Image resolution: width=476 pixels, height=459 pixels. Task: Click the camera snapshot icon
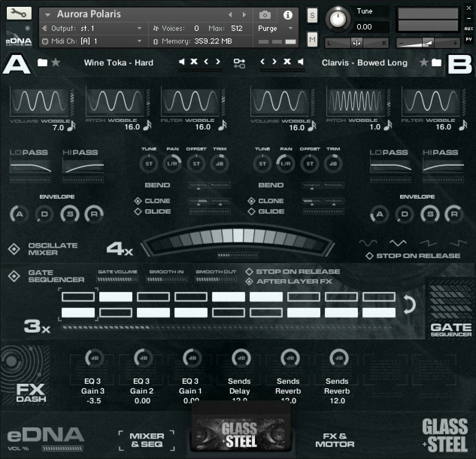pos(265,15)
